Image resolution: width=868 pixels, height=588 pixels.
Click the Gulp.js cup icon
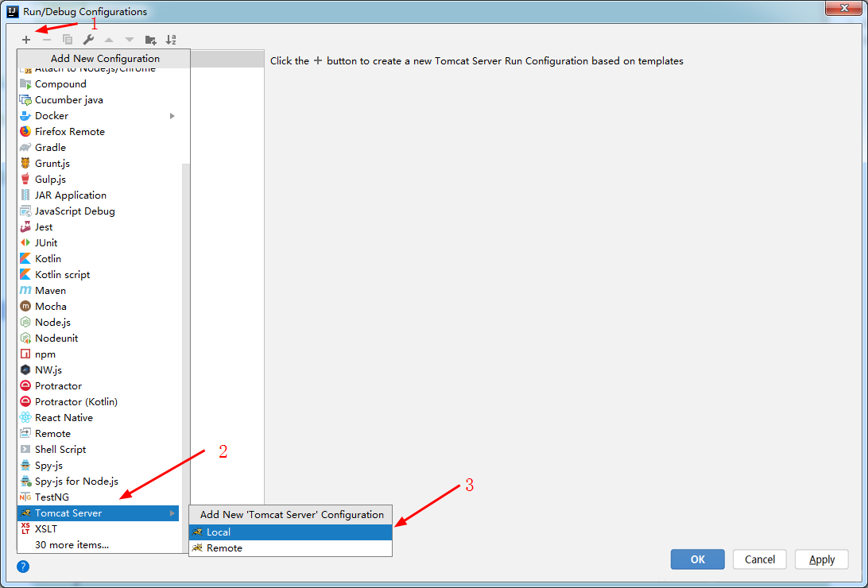click(25, 180)
